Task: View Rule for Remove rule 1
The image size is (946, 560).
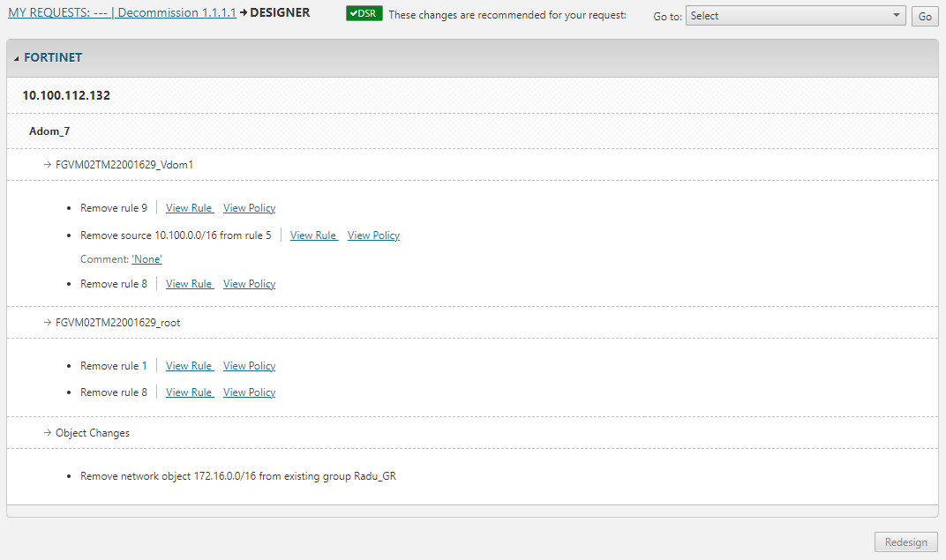Action: click(190, 366)
